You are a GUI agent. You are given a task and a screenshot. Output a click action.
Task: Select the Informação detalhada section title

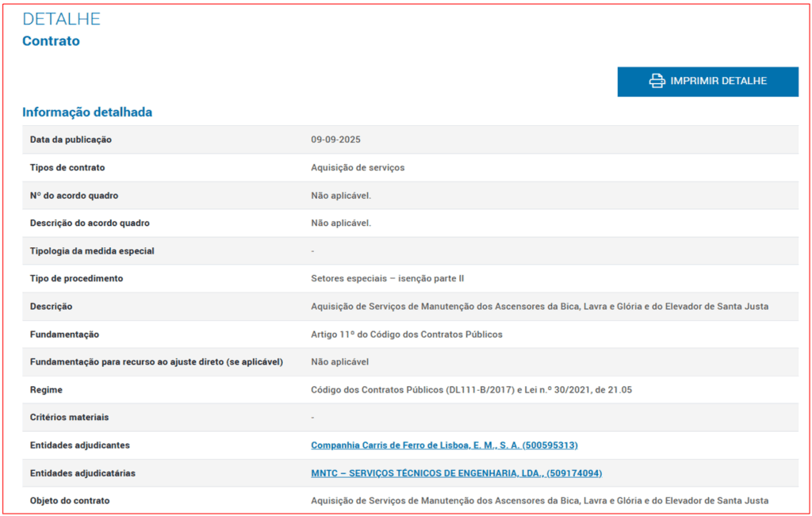coord(87,113)
